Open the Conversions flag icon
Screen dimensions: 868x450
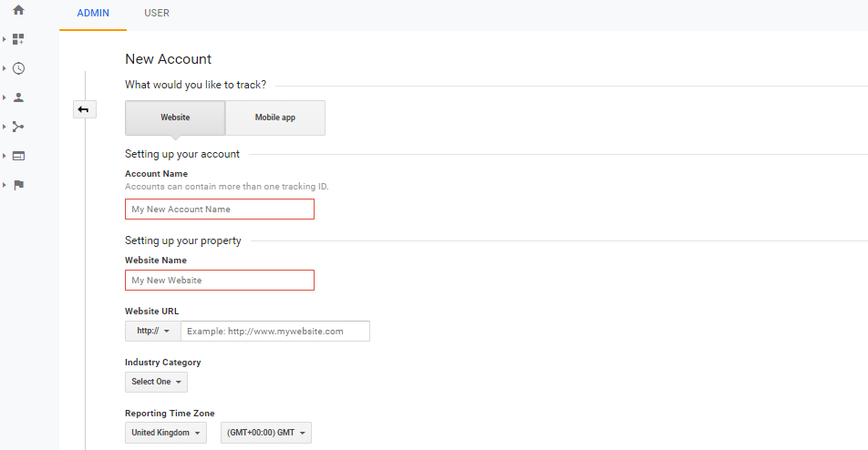(x=18, y=185)
